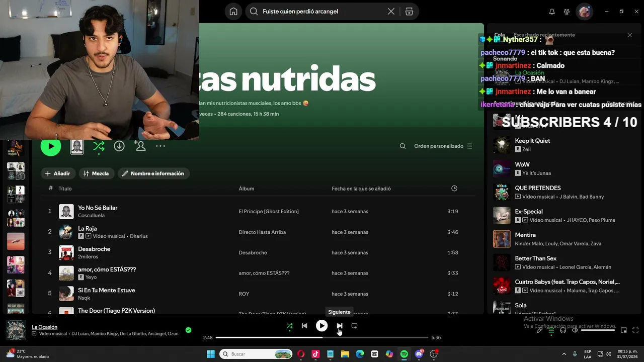
Task: Clear the search query with the X icon
Action: point(391,12)
